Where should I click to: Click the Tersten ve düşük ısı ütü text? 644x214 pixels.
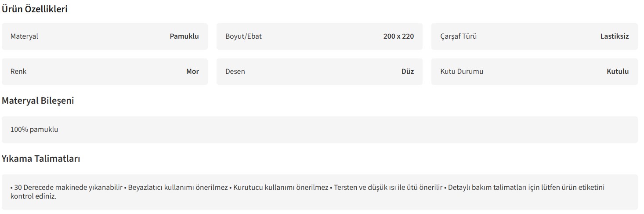(388, 188)
